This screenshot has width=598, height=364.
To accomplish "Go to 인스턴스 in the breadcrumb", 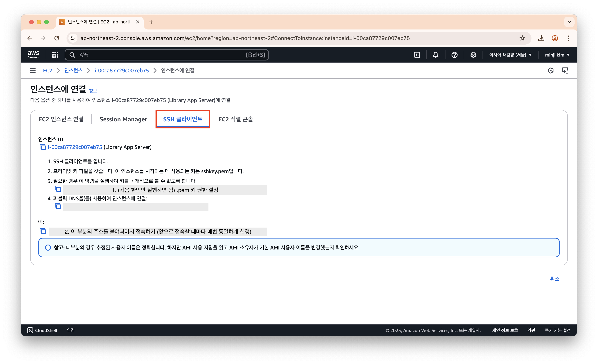I will [73, 70].
